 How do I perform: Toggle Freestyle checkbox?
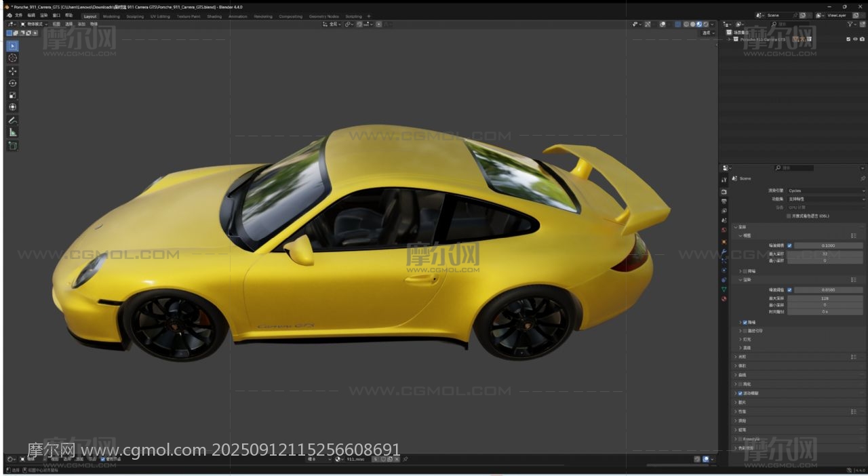(x=740, y=439)
